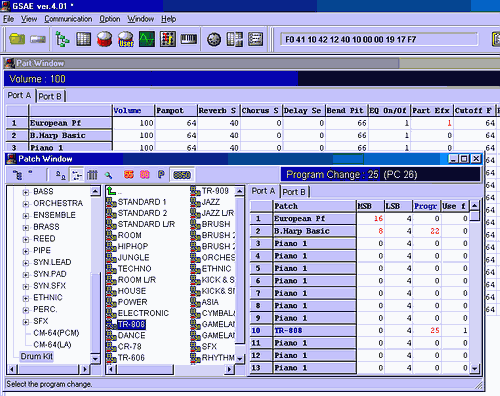Open the red drum editor
Image resolution: width=500 pixels, height=396 pixels.
(x=104, y=39)
